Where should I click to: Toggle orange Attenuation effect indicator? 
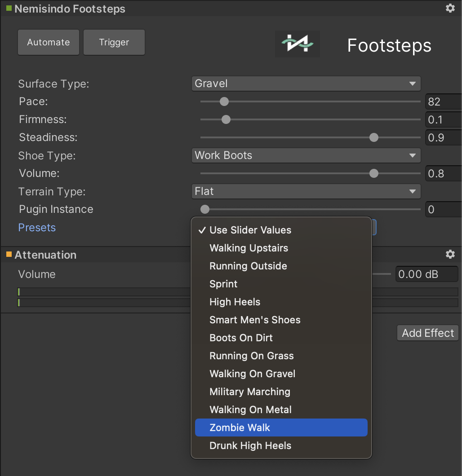click(x=9, y=255)
